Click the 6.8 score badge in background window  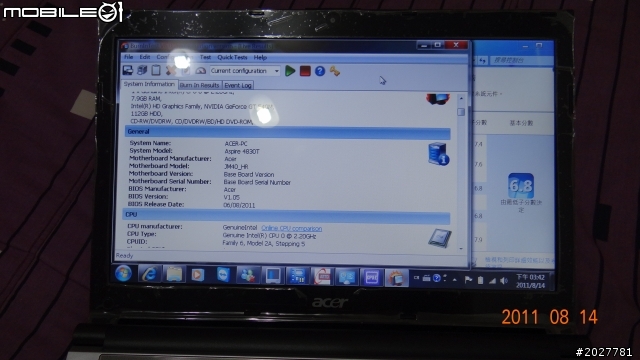(521, 186)
